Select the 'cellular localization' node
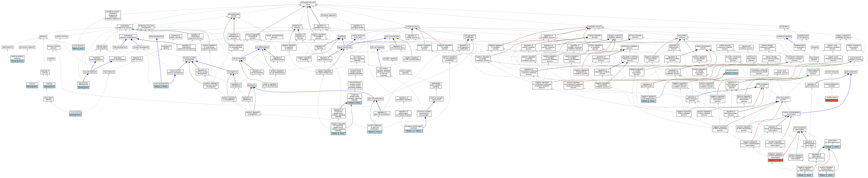The height and width of the screenshot is (178, 868). (784, 36)
